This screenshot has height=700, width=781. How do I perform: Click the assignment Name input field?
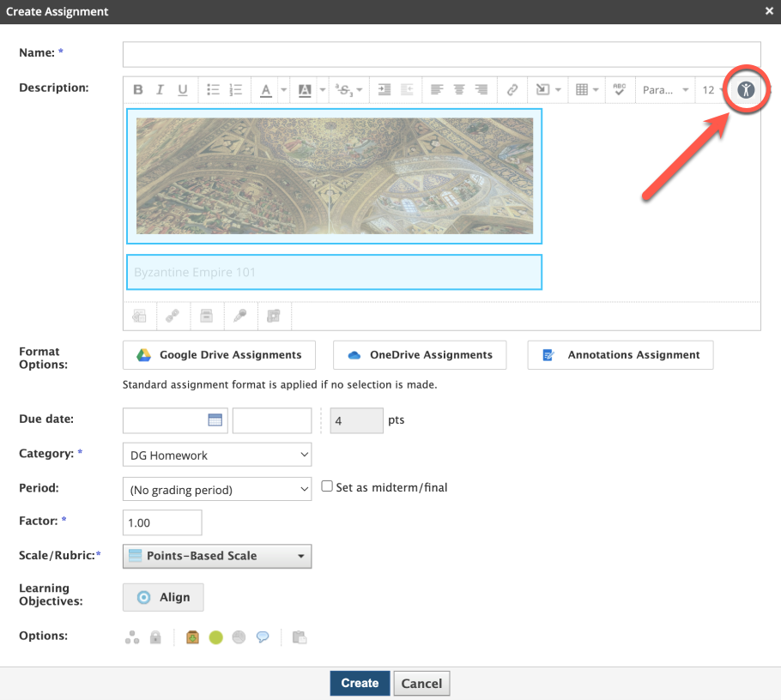(x=441, y=54)
